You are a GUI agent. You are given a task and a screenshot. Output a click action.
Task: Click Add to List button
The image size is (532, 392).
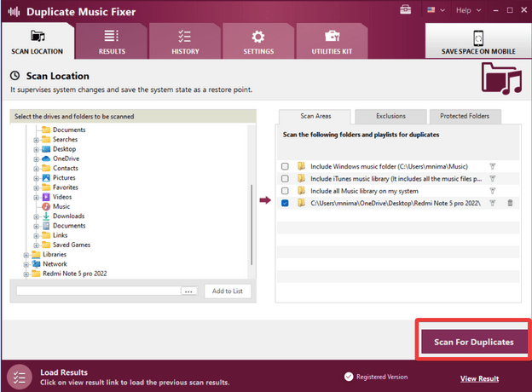tap(228, 291)
